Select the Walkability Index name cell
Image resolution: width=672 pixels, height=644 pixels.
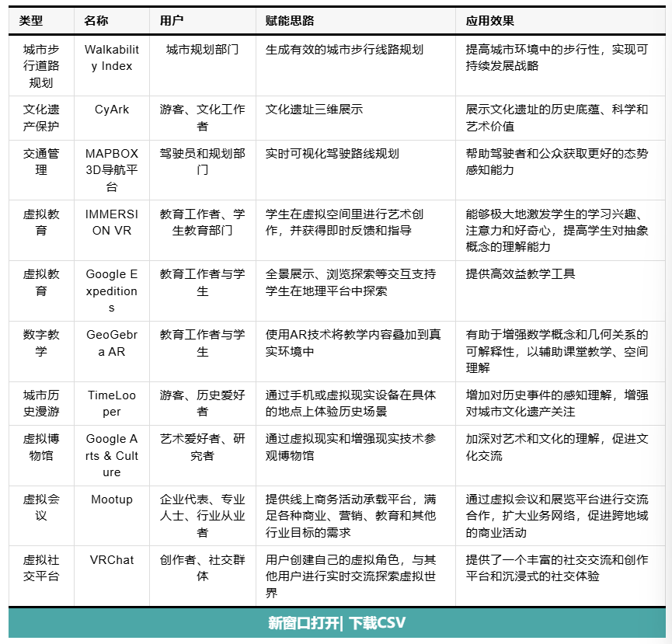(x=112, y=57)
